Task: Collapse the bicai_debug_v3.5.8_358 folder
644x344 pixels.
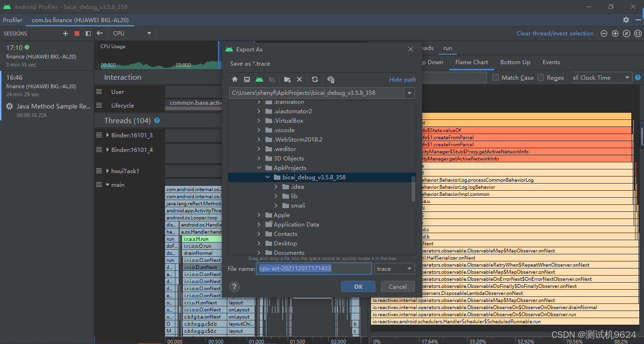Action: pos(267,177)
